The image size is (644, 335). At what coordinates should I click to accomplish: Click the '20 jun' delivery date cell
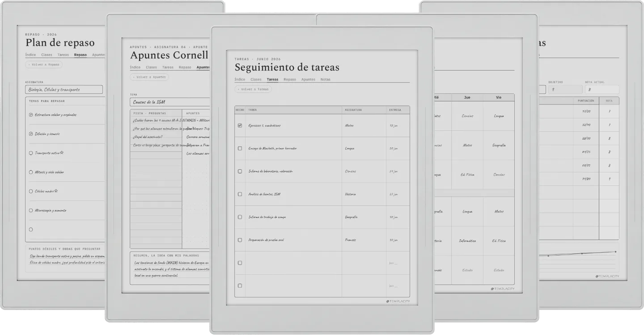click(398, 148)
